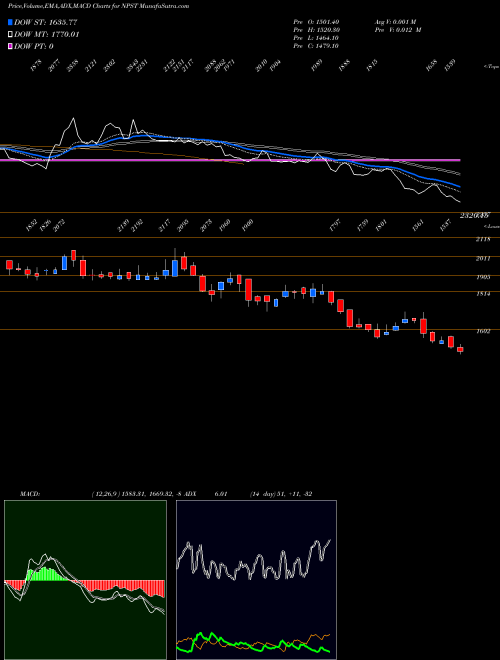Click the 2118 price axis label
The image size is (500, 660).
click(x=483, y=240)
